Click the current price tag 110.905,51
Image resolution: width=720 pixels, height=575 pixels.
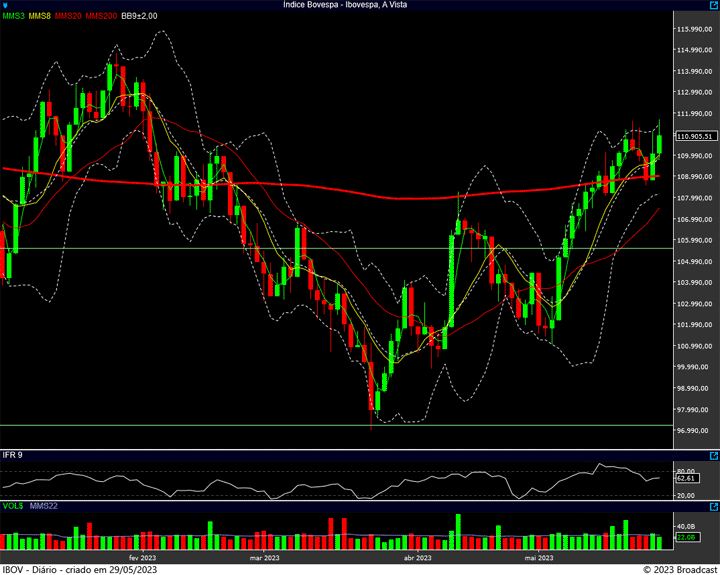[694, 136]
